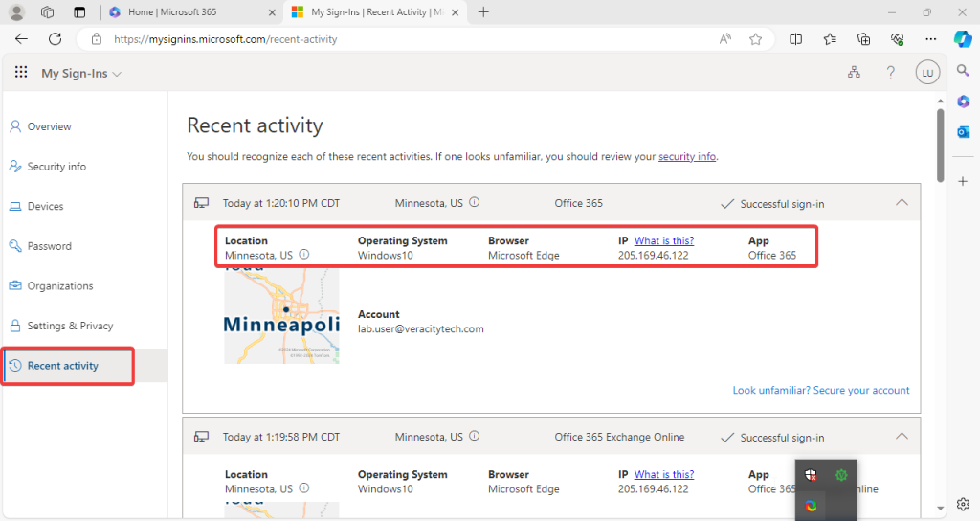Click Look unfamiliar? Secure your account
This screenshot has width=980, height=521.
[x=820, y=390]
